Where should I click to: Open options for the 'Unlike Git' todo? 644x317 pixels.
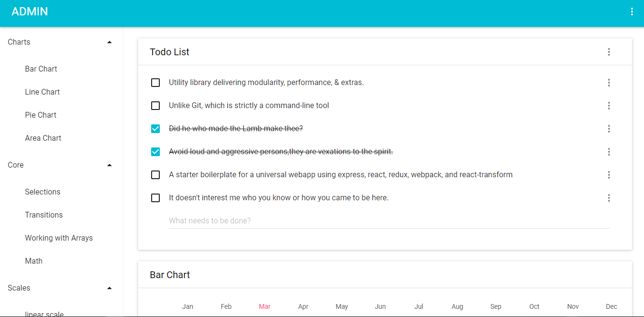(x=608, y=106)
